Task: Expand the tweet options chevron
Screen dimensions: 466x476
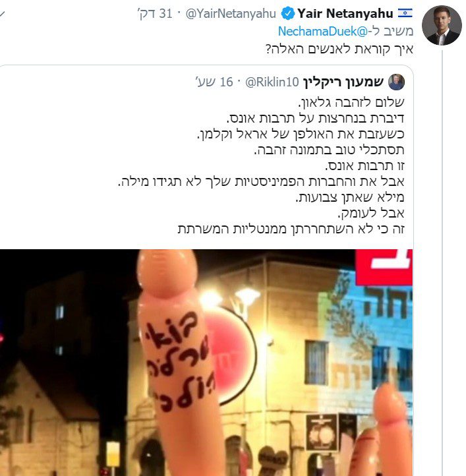Action: point(1,14)
